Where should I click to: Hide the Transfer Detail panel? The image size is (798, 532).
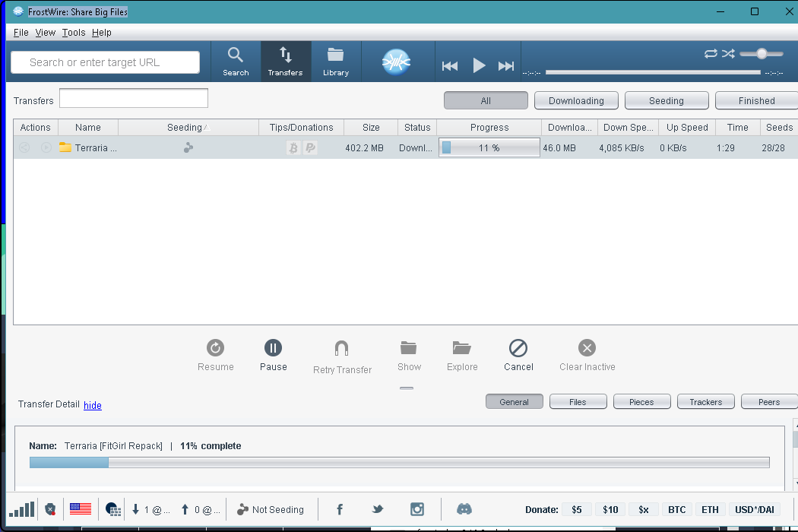[93, 405]
